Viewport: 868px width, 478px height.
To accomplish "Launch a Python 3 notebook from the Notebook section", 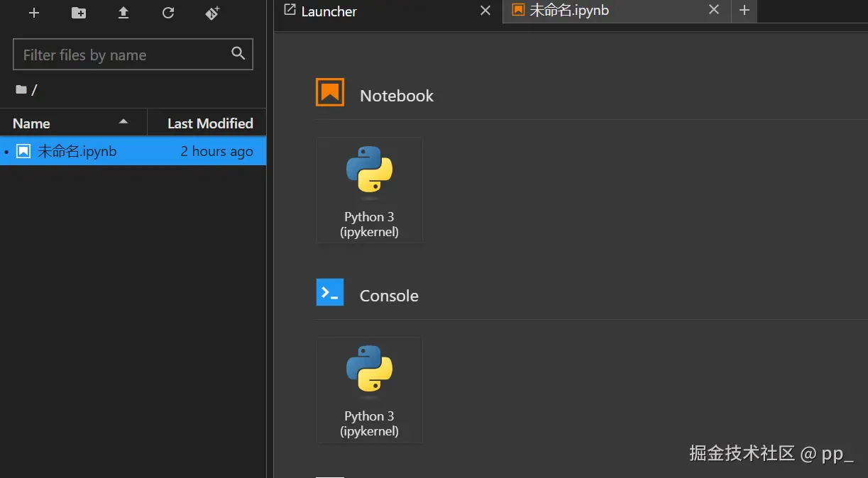I will click(x=369, y=190).
